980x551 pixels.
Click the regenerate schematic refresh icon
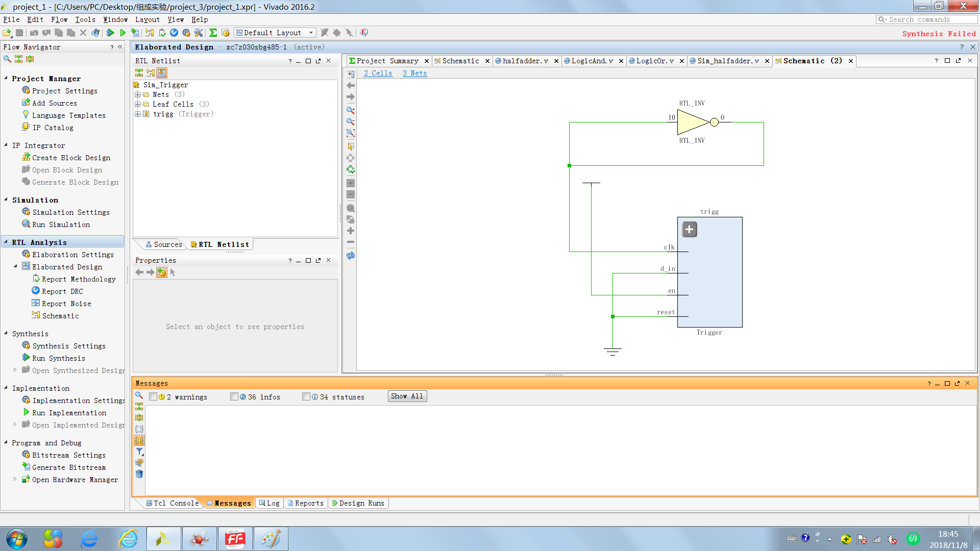tap(350, 256)
